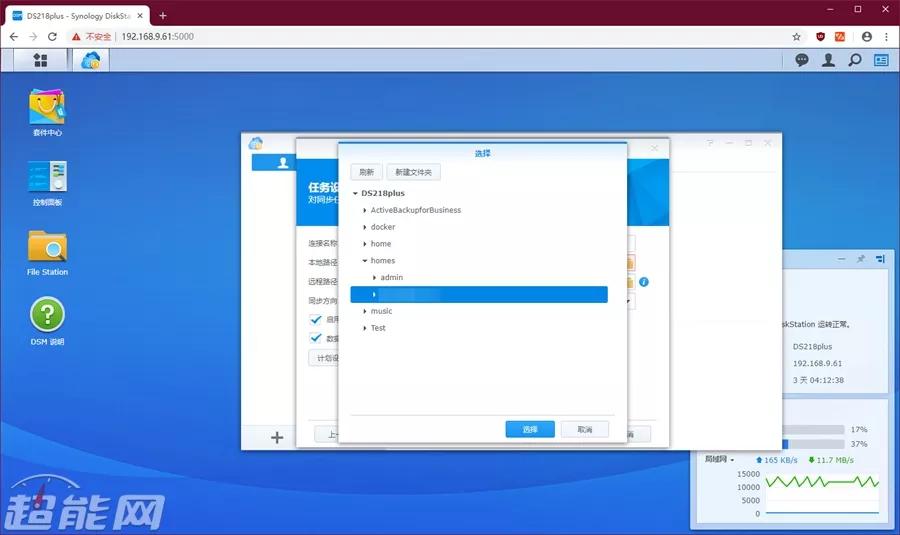
Task: Click the Cancel button in the chooser
Action: pyautogui.click(x=584, y=429)
